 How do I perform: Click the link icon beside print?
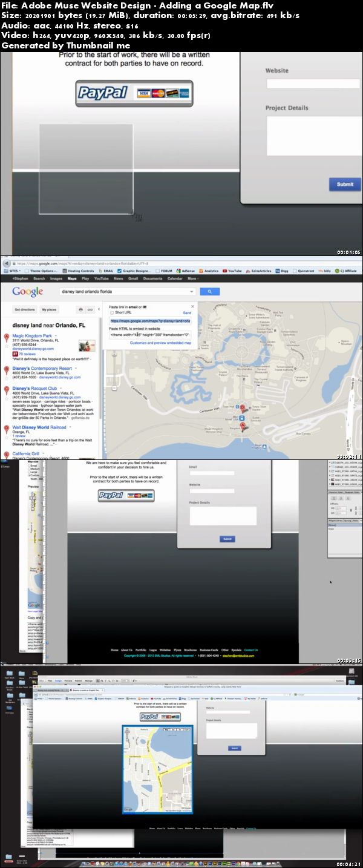click(x=90, y=309)
